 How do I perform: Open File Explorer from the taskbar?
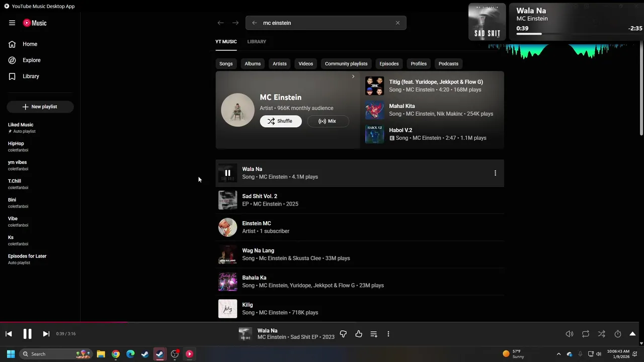coord(101,354)
